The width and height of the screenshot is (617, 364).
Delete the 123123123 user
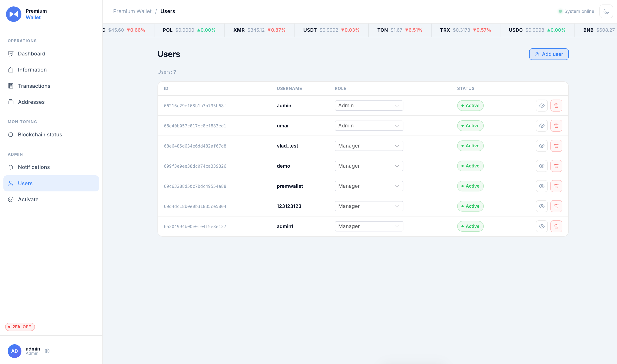[556, 206]
